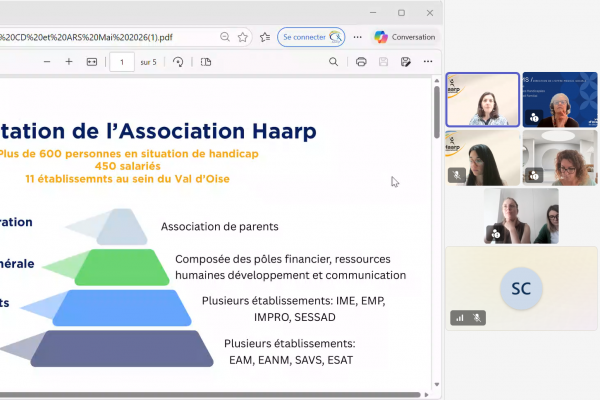
Task: Open PDF toolbar more options
Action: click(x=428, y=62)
